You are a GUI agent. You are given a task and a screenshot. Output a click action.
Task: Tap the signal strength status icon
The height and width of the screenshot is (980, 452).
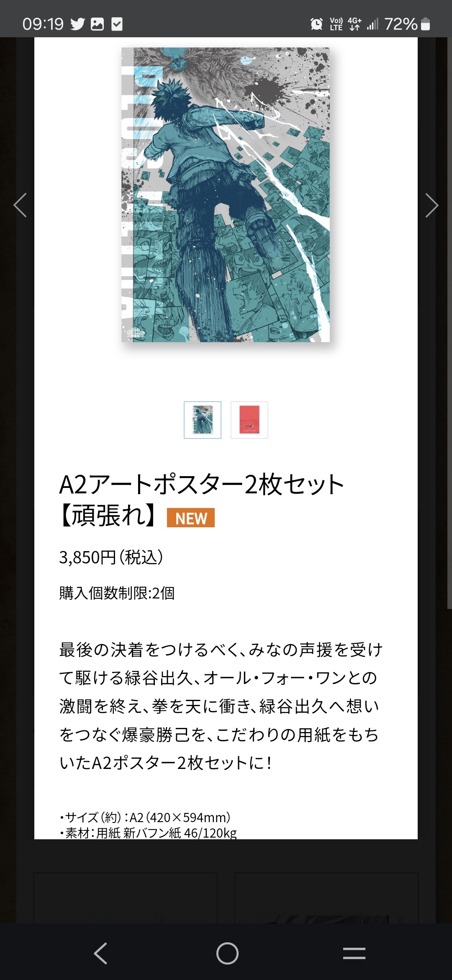pyautogui.click(x=372, y=24)
